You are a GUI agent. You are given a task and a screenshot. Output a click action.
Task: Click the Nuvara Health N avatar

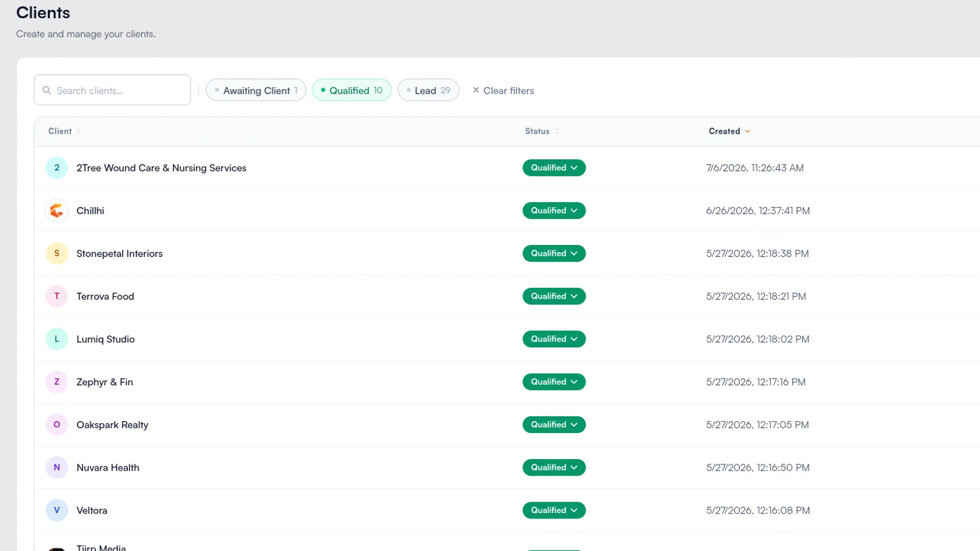57,468
